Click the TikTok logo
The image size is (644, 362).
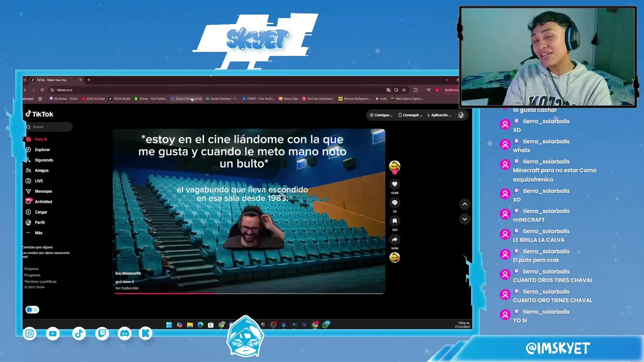click(39, 114)
